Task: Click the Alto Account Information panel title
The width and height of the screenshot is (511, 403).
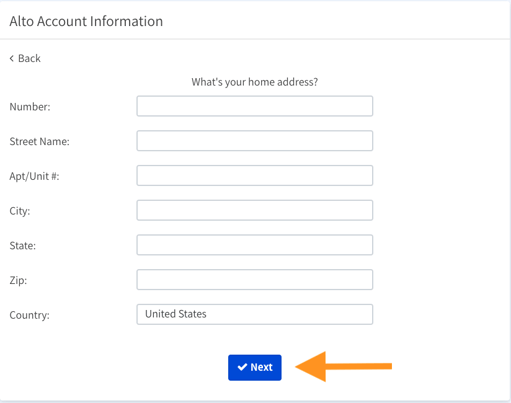Action: coord(86,21)
